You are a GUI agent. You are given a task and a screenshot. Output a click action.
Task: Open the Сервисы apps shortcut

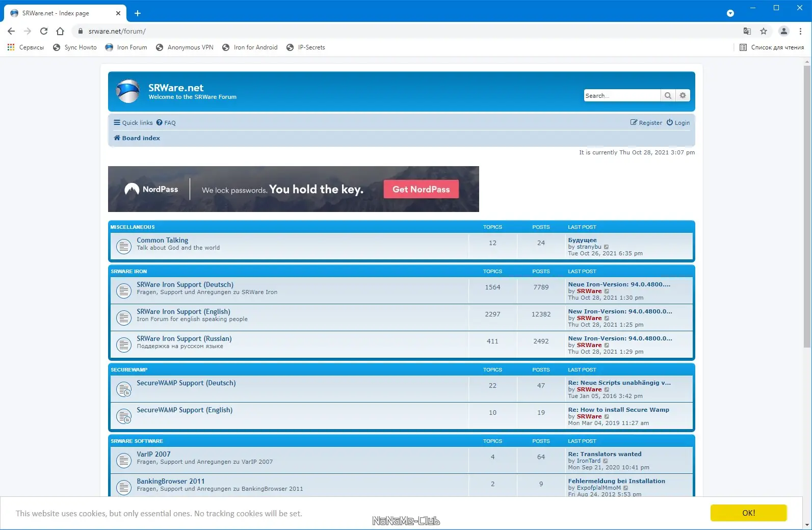click(x=25, y=47)
